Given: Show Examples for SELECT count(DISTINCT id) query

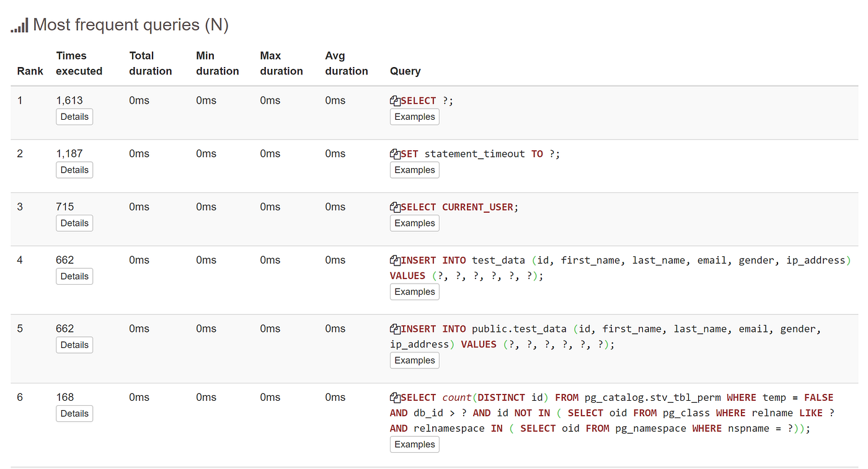Looking at the screenshot, I should (415, 444).
